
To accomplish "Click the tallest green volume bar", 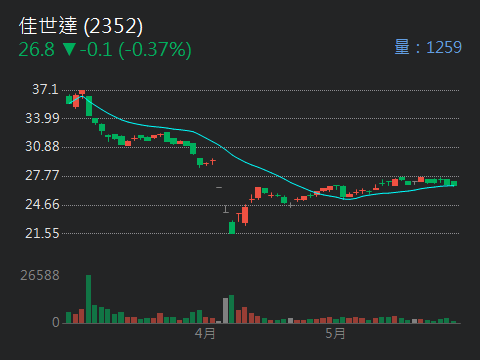I will point(88,299).
